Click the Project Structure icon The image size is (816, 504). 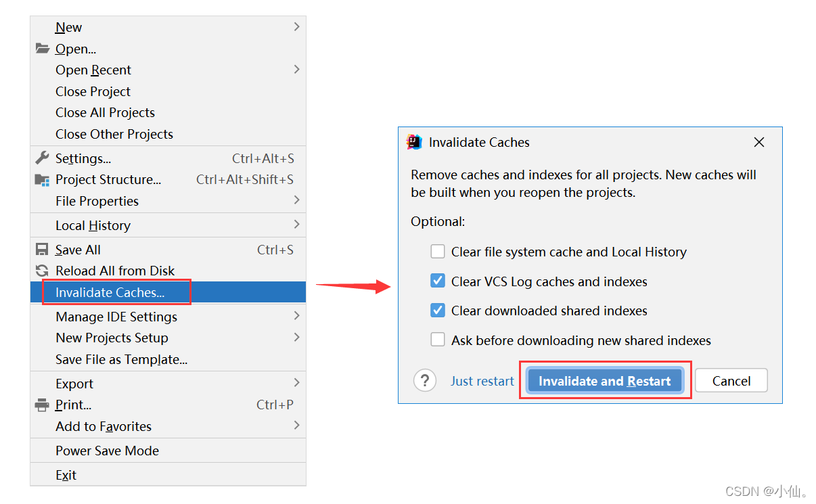pyautogui.click(x=41, y=179)
